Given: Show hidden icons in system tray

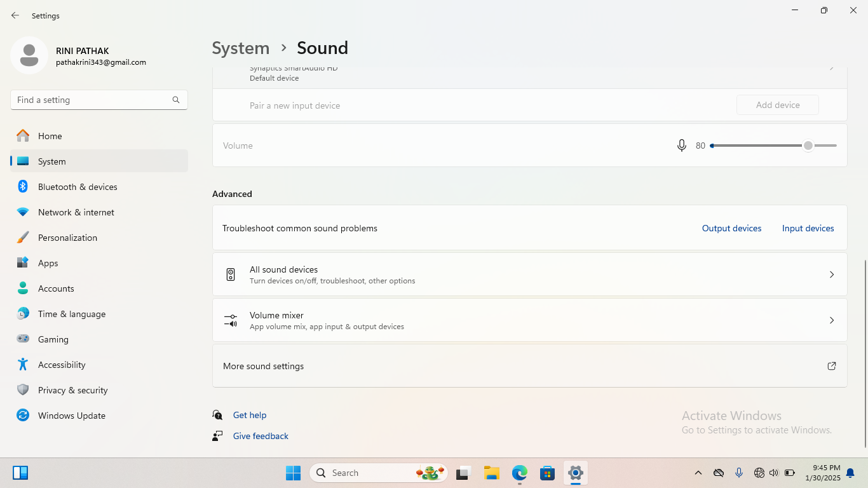Looking at the screenshot, I should coord(698,473).
